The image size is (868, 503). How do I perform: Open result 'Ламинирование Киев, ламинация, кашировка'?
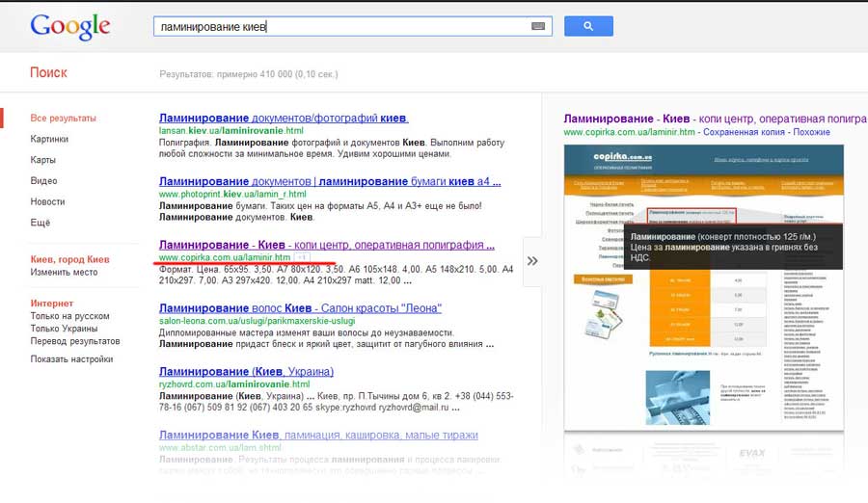point(318,435)
